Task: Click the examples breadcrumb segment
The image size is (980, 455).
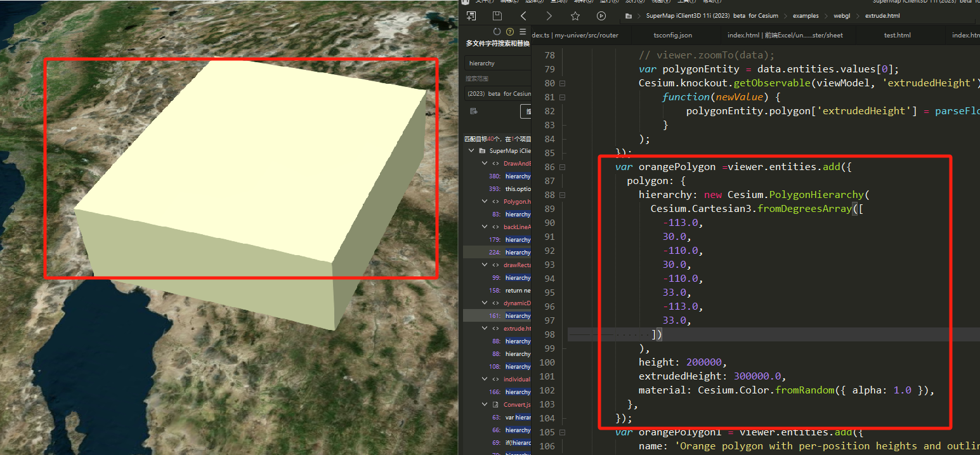Action: click(806, 16)
